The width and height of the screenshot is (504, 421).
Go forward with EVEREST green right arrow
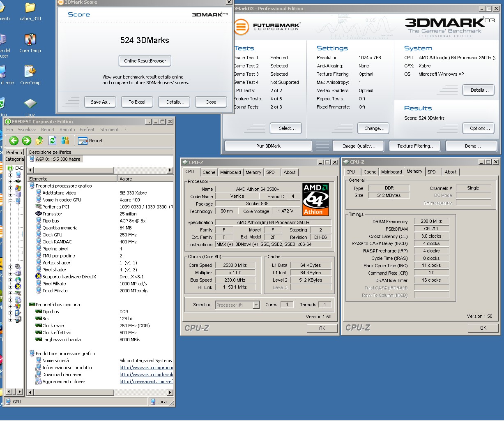(x=27, y=141)
